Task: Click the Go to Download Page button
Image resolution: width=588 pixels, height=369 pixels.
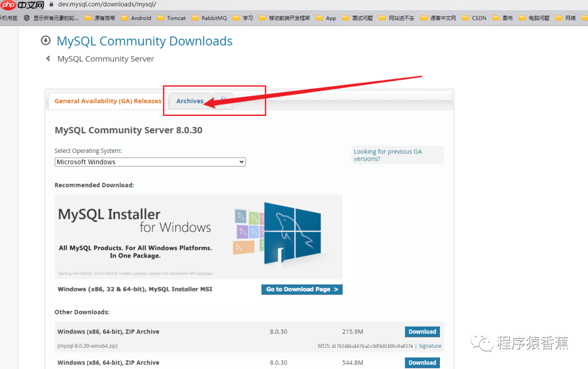Action: click(302, 289)
